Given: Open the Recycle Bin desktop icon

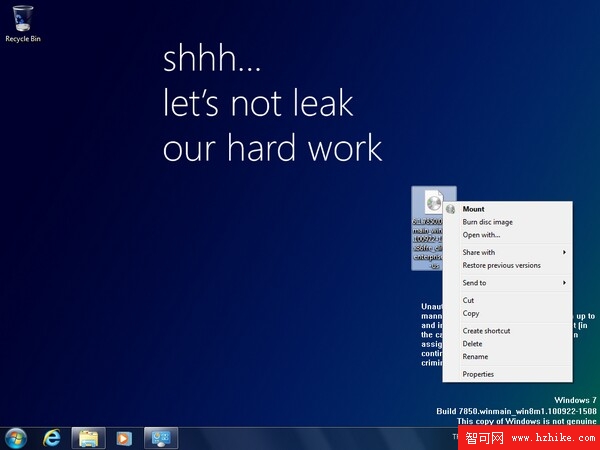Looking at the screenshot, I should click(23, 24).
